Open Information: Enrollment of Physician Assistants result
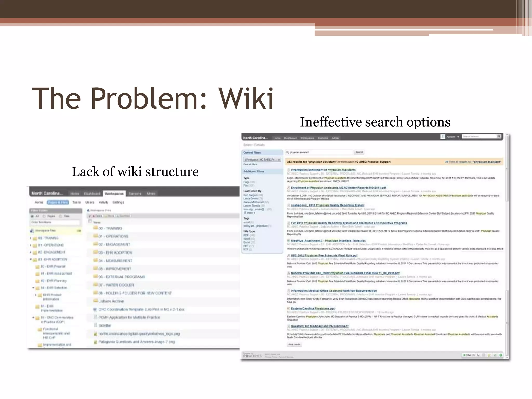The height and width of the screenshot is (399, 532). pos(323,170)
